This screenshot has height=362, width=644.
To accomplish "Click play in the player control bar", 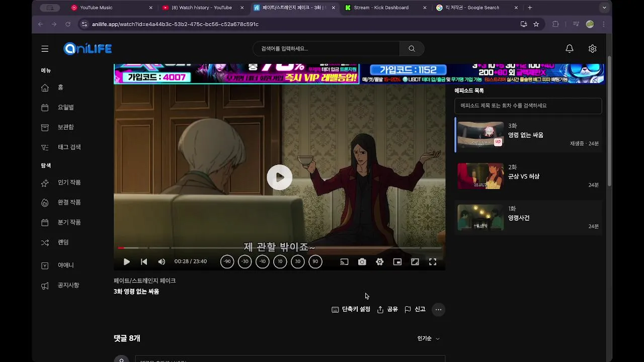I will pos(126,262).
